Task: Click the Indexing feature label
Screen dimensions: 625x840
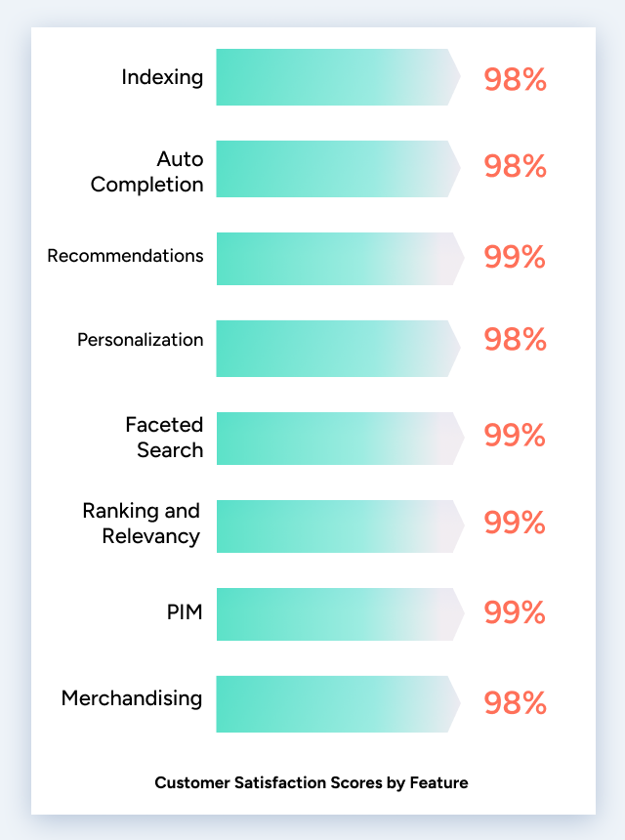Action: [162, 77]
